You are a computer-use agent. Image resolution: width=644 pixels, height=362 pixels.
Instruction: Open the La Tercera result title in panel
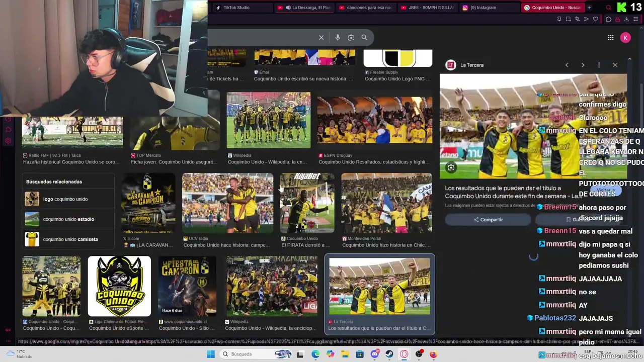[513, 192]
